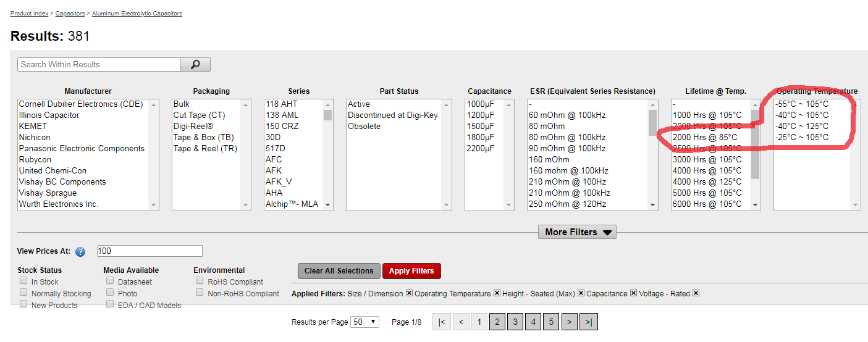Open the Capacitors breadcrumb link
The height and width of the screenshot is (342, 868).
coord(70,14)
